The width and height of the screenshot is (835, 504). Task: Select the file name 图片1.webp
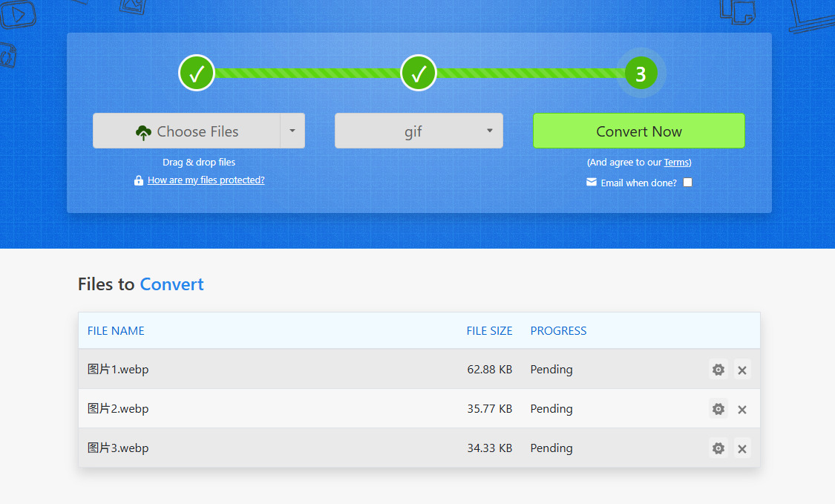pos(118,369)
